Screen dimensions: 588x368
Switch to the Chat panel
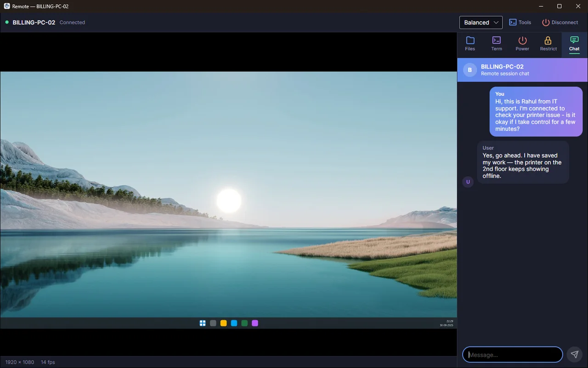point(574,44)
